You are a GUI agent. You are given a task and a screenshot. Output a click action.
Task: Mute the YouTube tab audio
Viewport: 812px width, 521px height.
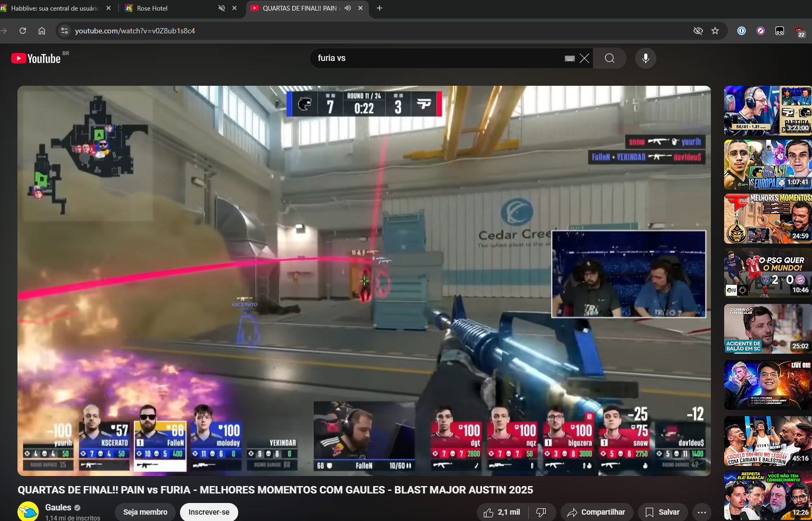[348, 8]
